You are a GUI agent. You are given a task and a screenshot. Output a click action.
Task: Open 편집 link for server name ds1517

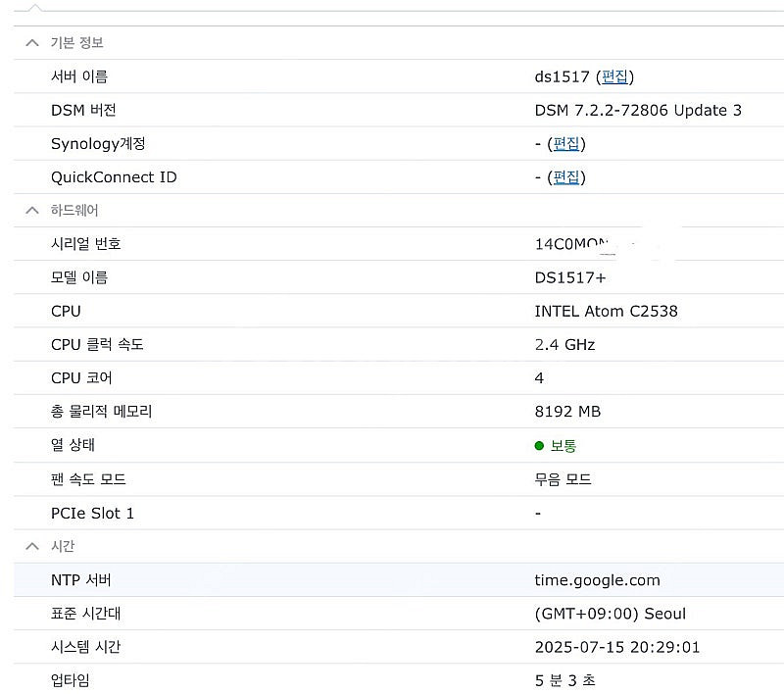point(614,76)
